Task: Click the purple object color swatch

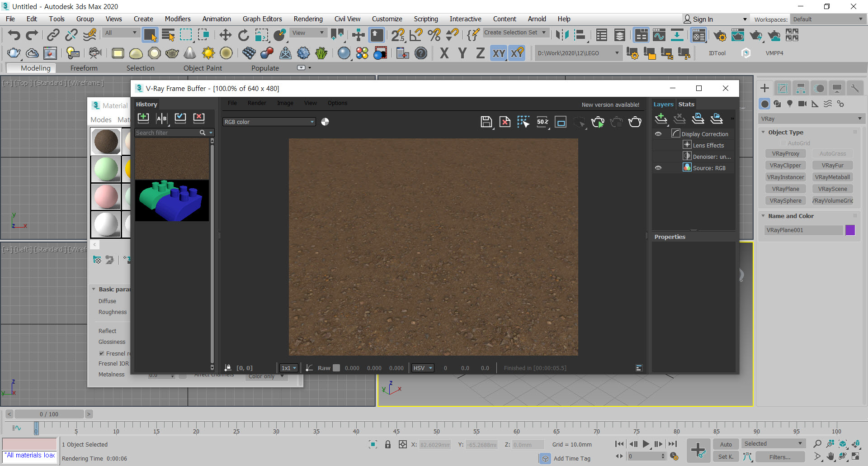Action: click(850, 230)
